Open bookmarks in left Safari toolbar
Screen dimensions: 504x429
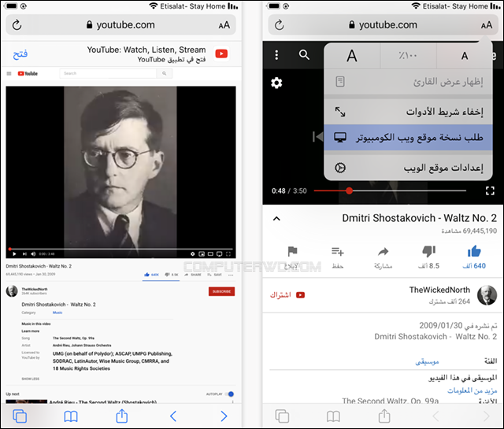(71, 416)
